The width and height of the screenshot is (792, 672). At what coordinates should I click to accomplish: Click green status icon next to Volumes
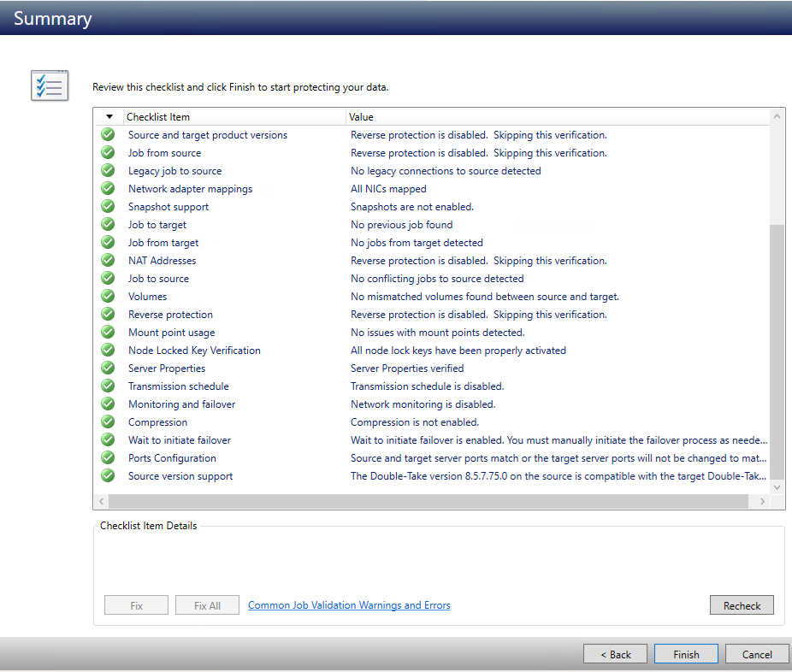[108, 297]
